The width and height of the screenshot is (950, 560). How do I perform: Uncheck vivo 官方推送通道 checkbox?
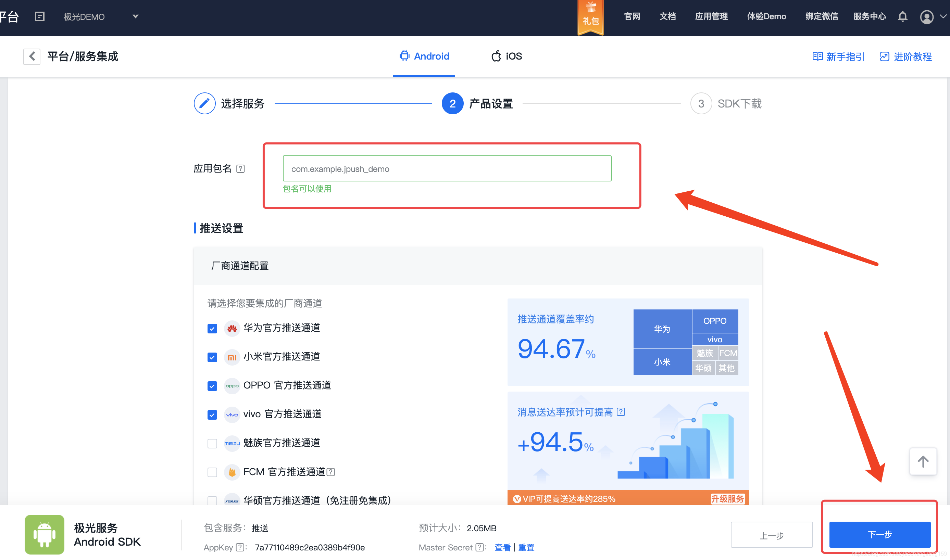[x=212, y=415]
